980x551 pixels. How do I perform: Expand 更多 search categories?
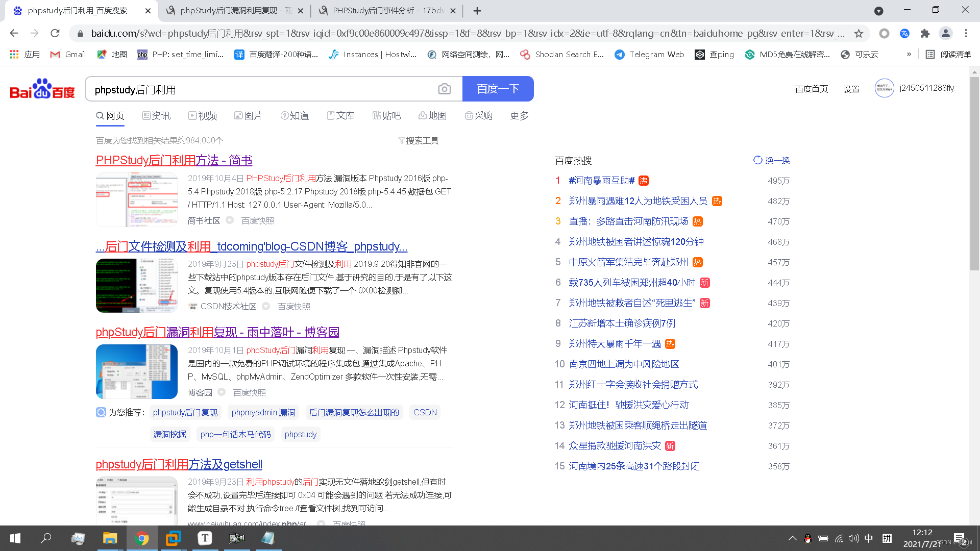pyautogui.click(x=519, y=116)
